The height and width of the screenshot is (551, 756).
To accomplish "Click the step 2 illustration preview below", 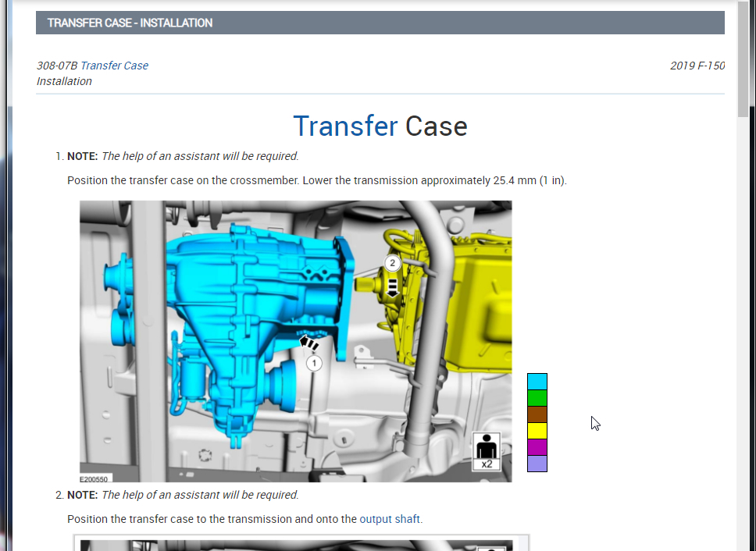I will [301, 543].
